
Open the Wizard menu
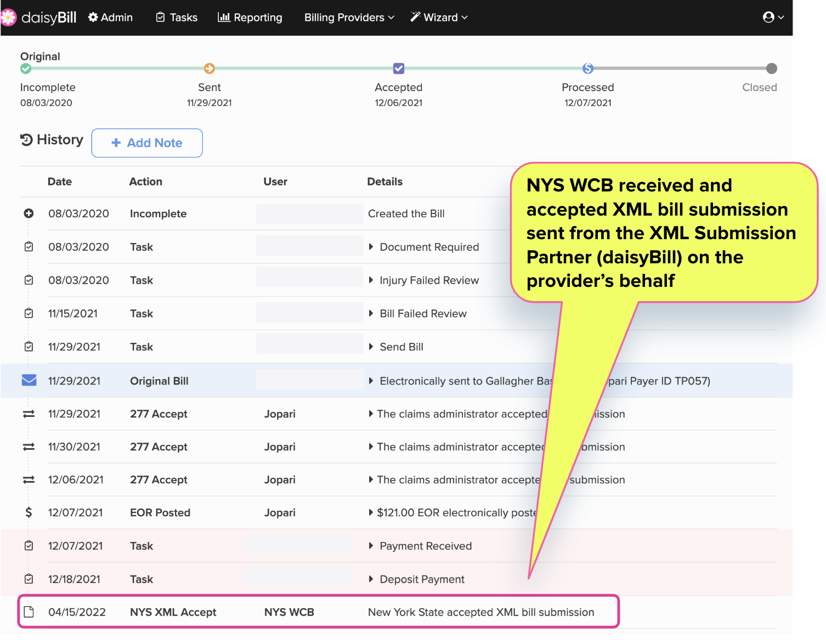[x=438, y=17]
